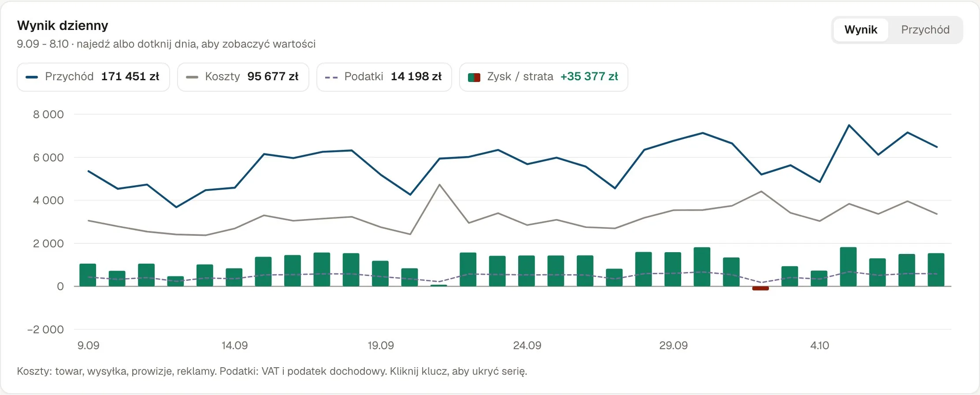Toggle the Koszty 95 677 zł series key
980x395 pixels.
[243, 77]
